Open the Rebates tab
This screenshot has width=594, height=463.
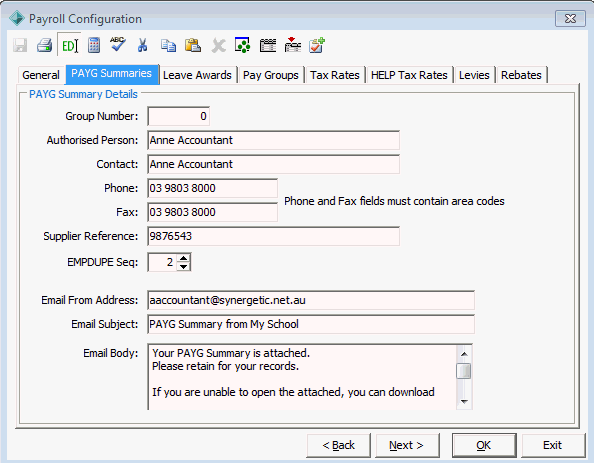[521, 75]
